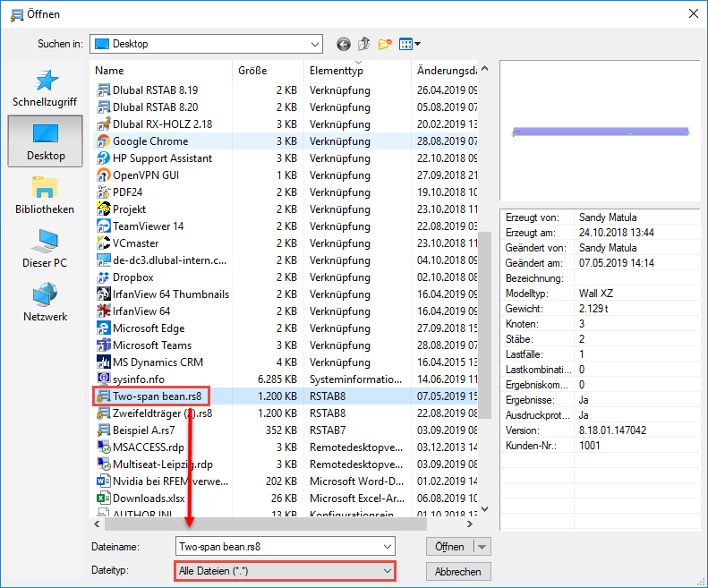Click the Gewicht value 2.129 t
This screenshot has width=708, height=588.
tap(593, 309)
